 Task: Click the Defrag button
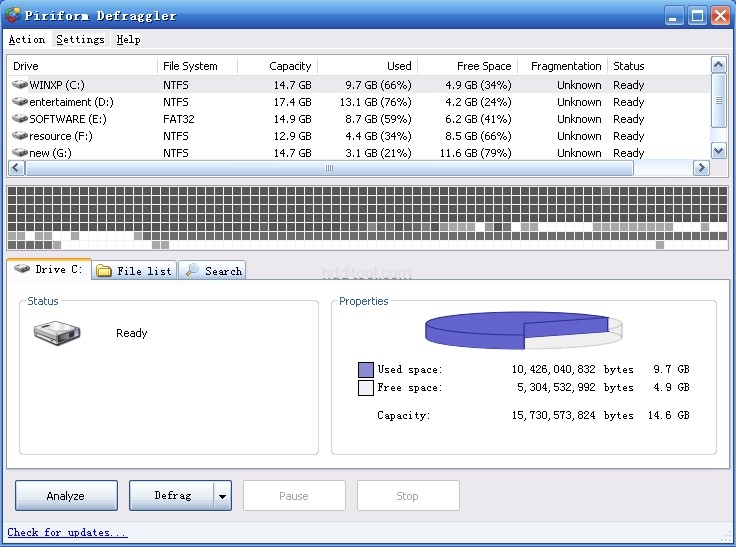[x=171, y=495]
